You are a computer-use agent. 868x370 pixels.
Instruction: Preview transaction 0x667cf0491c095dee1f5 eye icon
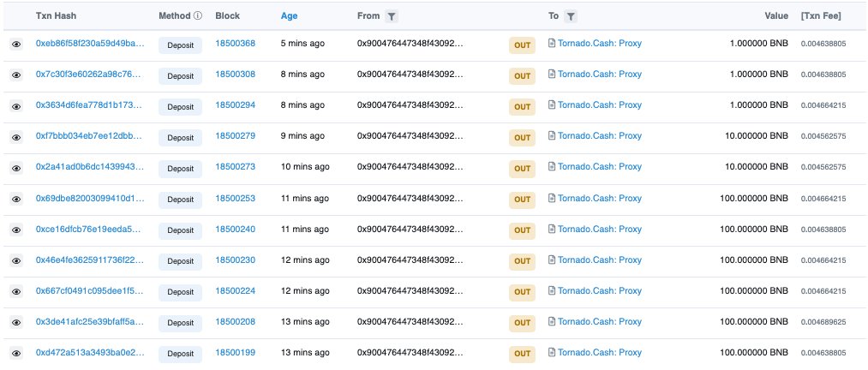click(x=16, y=291)
